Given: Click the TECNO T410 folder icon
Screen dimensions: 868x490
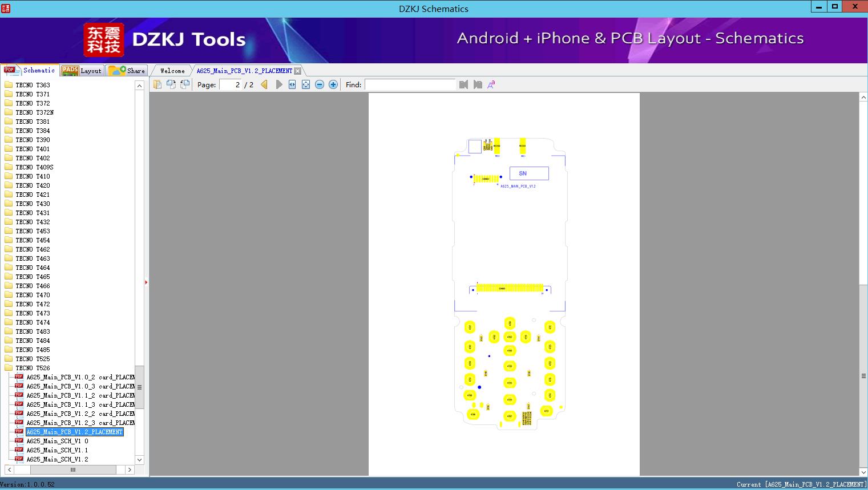Looking at the screenshot, I should (x=9, y=176).
